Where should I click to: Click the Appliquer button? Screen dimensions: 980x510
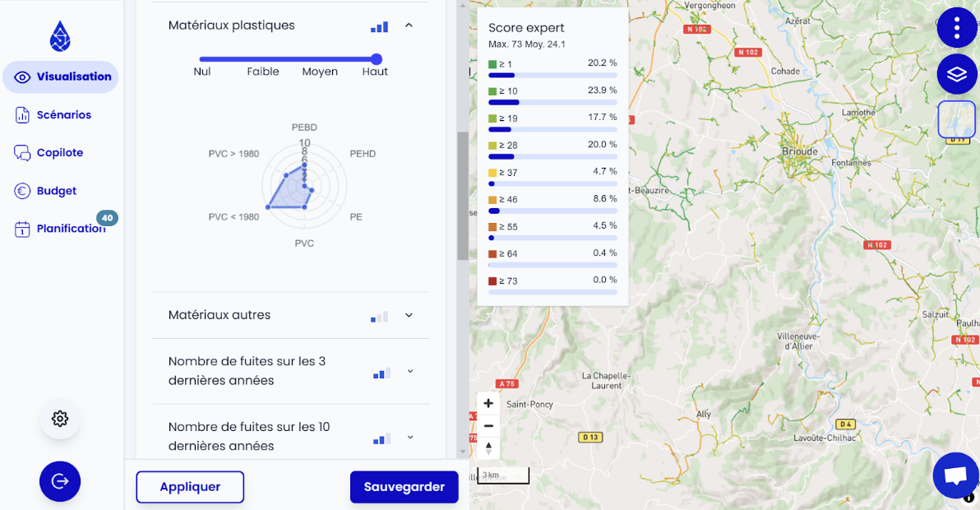[190, 487]
